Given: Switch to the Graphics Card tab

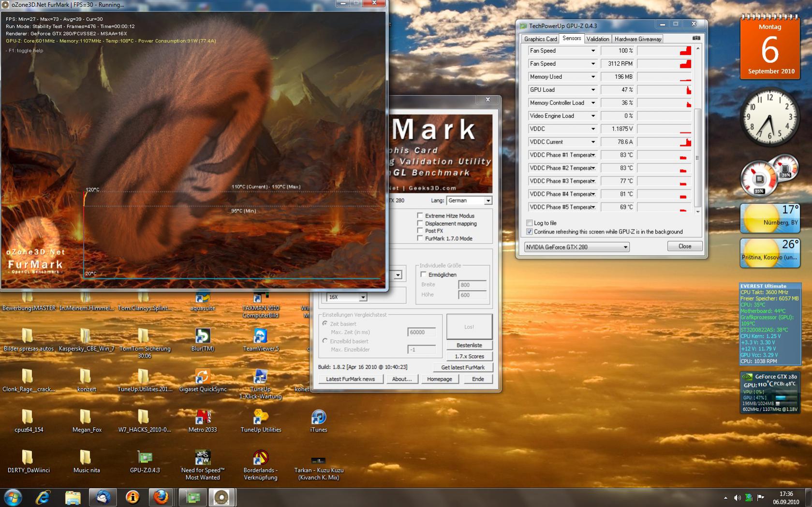Looking at the screenshot, I should click(x=540, y=39).
